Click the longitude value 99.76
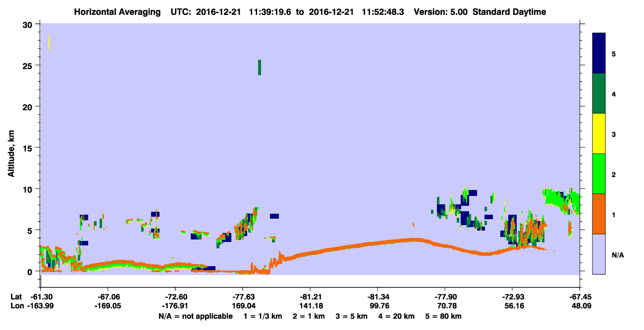Image resolution: width=644 pixels, height=330 pixels. [x=377, y=306]
